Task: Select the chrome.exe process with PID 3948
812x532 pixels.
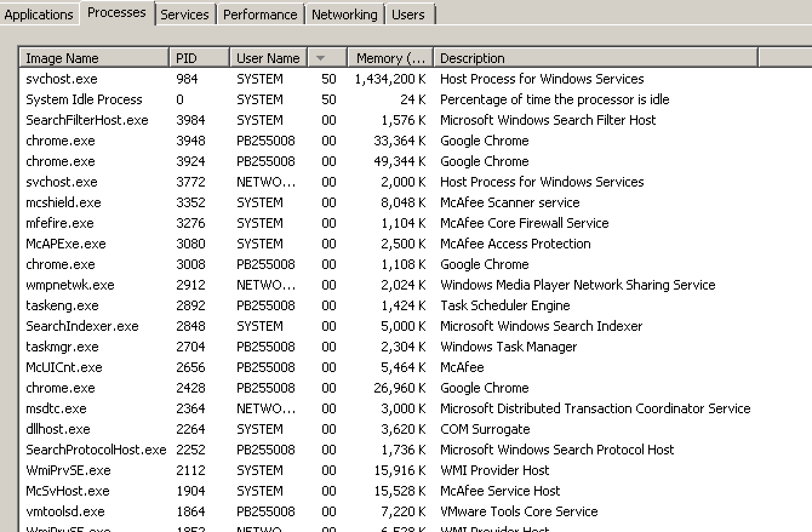Action: 182,141
